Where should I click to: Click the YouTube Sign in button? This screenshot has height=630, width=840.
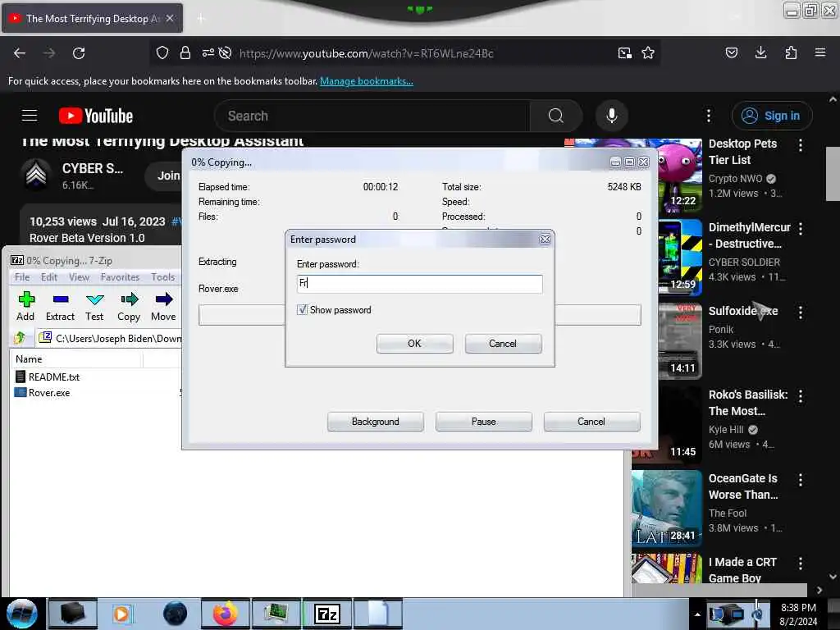pyautogui.click(x=772, y=116)
